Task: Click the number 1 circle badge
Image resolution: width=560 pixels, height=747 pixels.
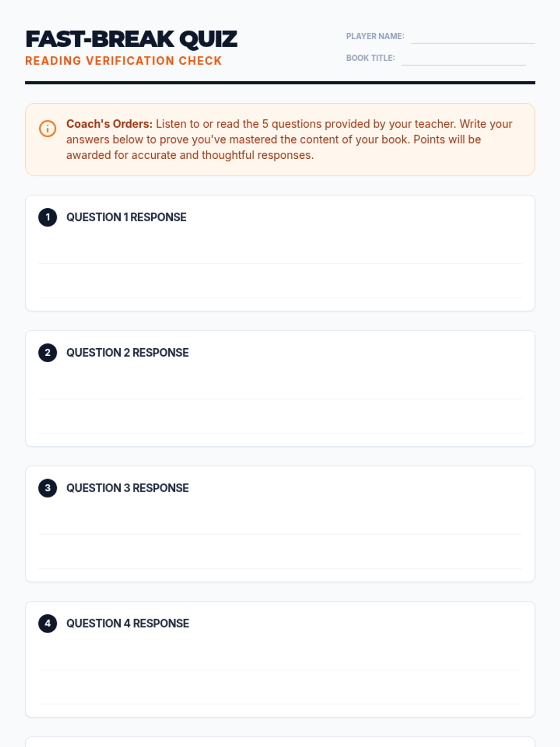Action: point(48,217)
